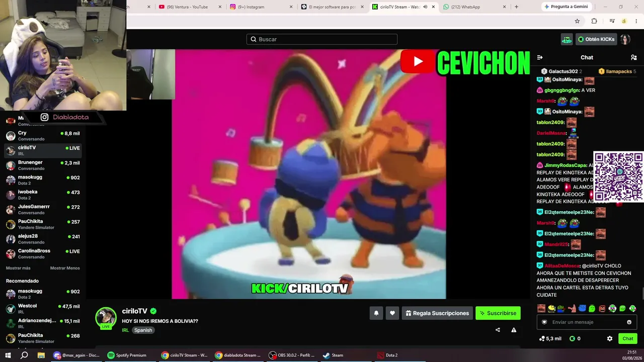The image size is (644, 362).
Task: Click the Buscar search field
Action: 322,39
